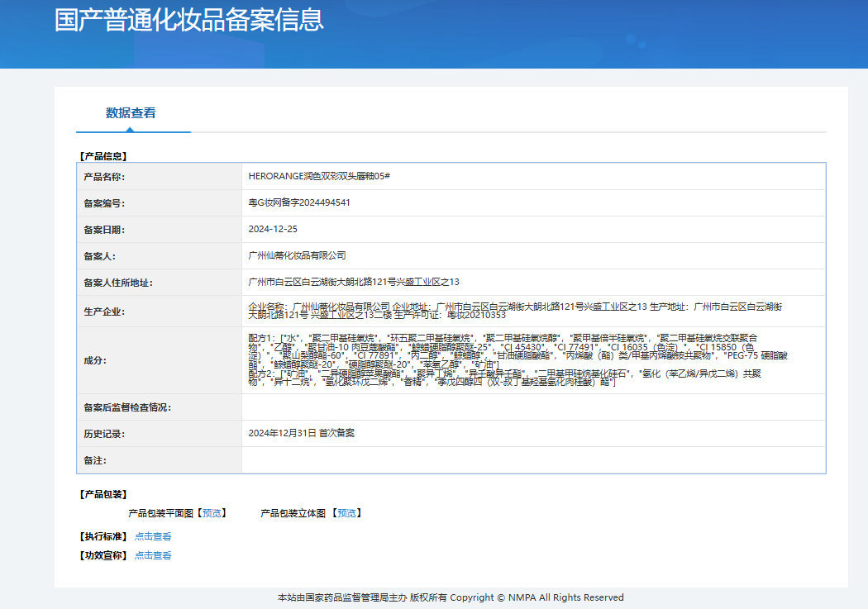Click the NMPA copyright footer text
The height and width of the screenshot is (609, 868).
point(451,597)
